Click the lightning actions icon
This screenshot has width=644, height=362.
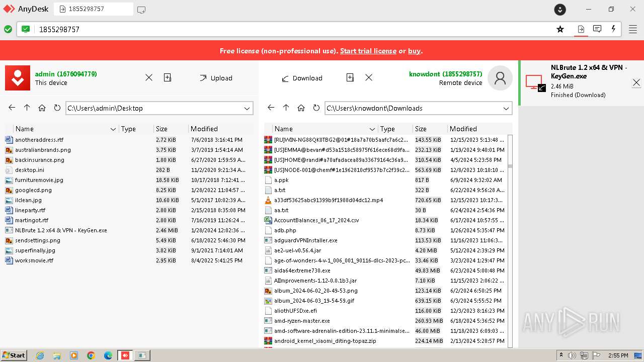(x=613, y=29)
